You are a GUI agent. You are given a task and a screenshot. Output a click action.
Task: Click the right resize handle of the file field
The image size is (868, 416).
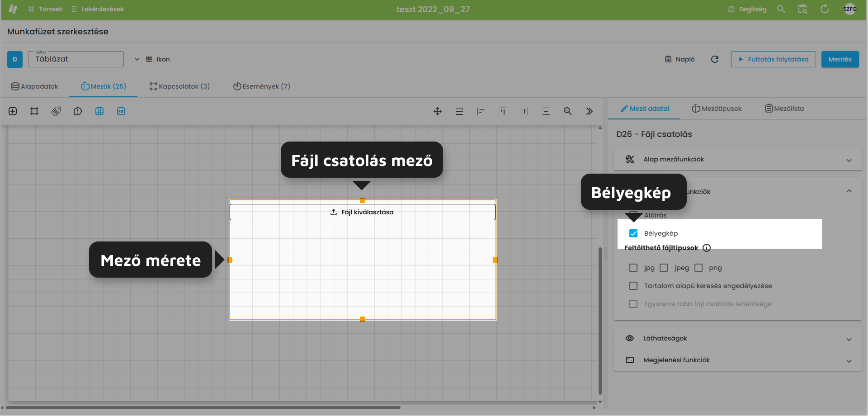point(495,260)
